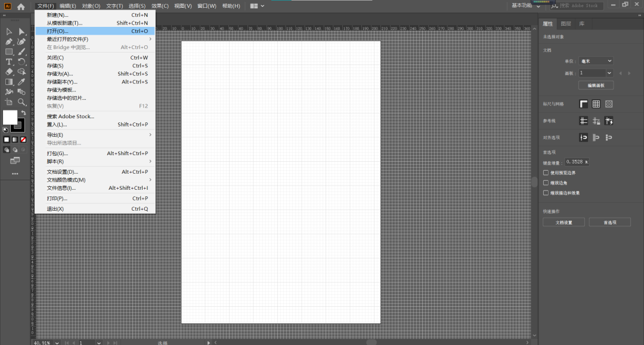Screen dimensions: 644x345
Task: Toggle show grid button
Action: click(x=596, y=104)
